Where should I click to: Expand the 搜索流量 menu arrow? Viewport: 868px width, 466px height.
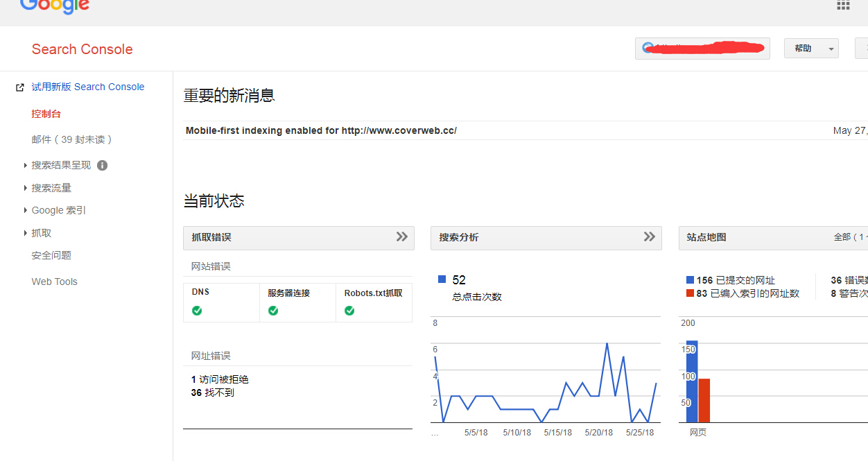coord(26,188)
